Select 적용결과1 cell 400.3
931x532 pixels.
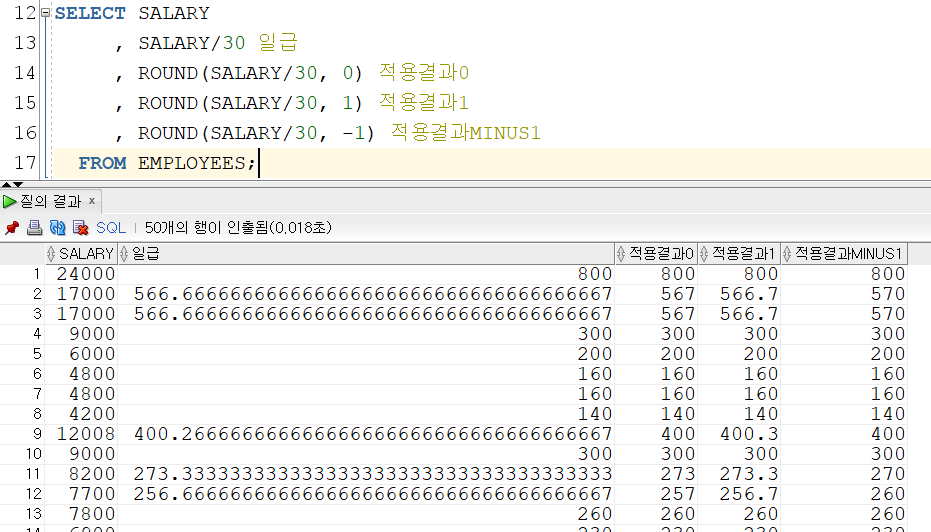(x=739, y=433)
